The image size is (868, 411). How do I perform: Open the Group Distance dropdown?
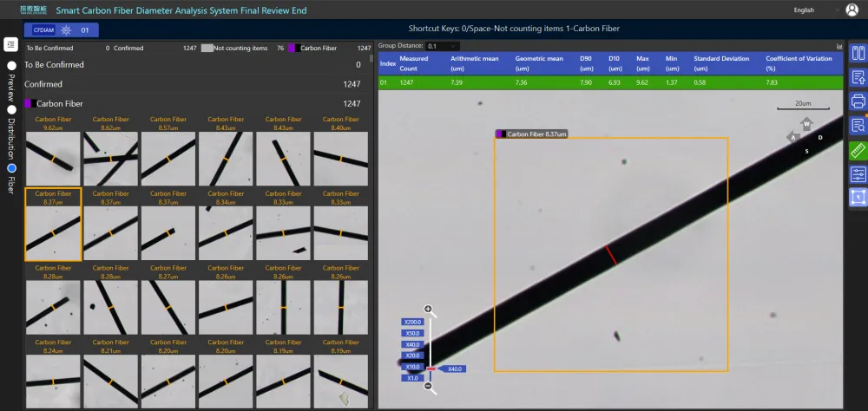pyautogui.click(x=443, y=46)
